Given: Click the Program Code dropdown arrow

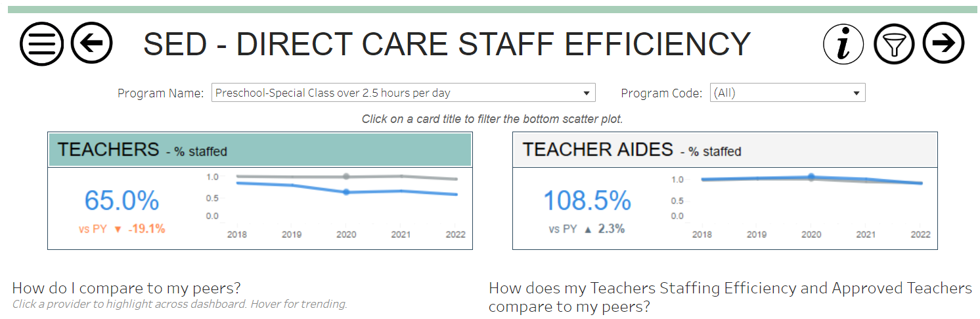Looking at the screenshot, I should tap(856, 93).
